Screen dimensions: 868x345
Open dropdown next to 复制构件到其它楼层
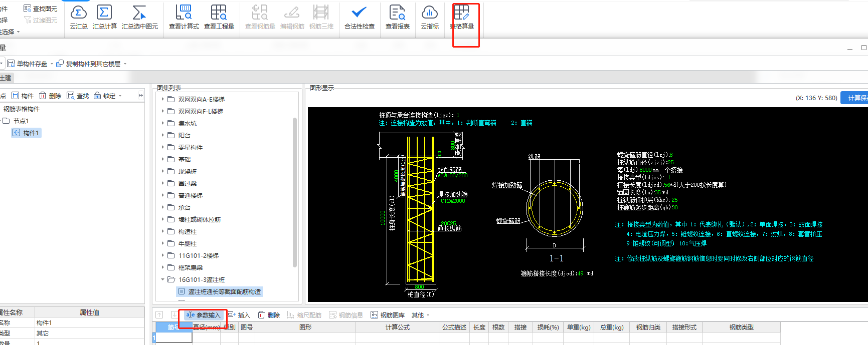click(x=125, y=64)
